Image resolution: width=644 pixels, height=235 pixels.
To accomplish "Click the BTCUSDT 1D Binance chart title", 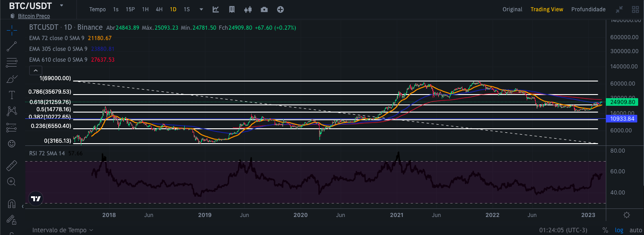I will tap(66, 27).
